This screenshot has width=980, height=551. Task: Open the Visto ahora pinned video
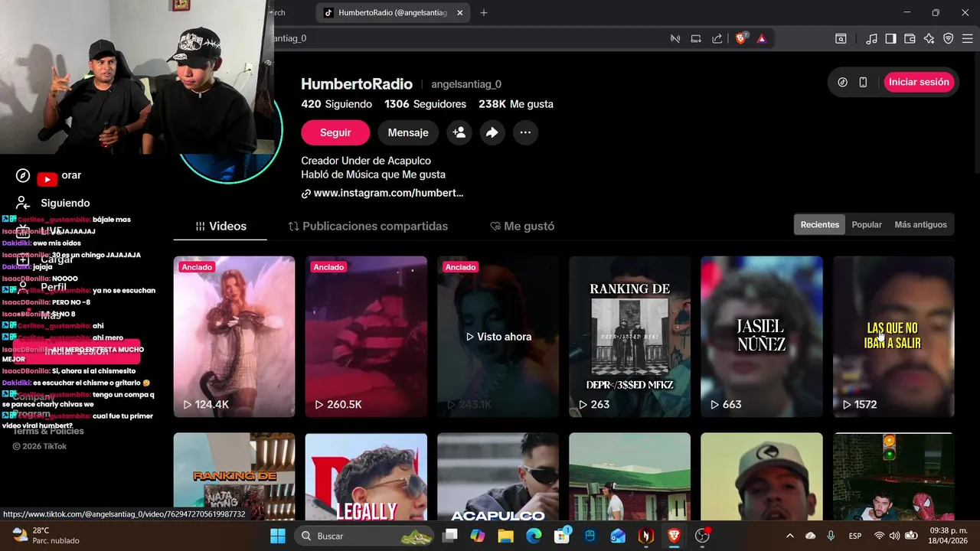[x=498, y=337]
